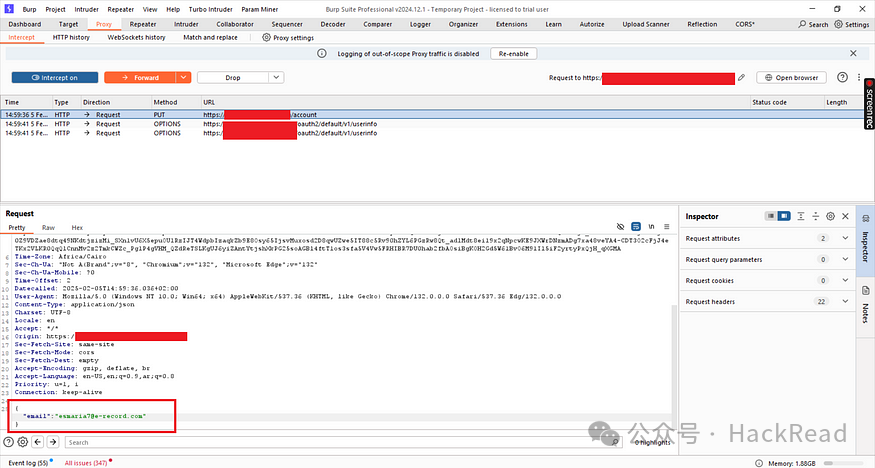
Task: Click the logging info circle icon
Action: [321, 54]
